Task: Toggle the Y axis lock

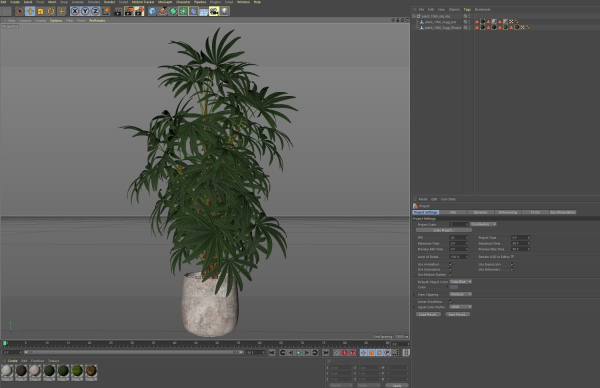Action: point(85,11)
